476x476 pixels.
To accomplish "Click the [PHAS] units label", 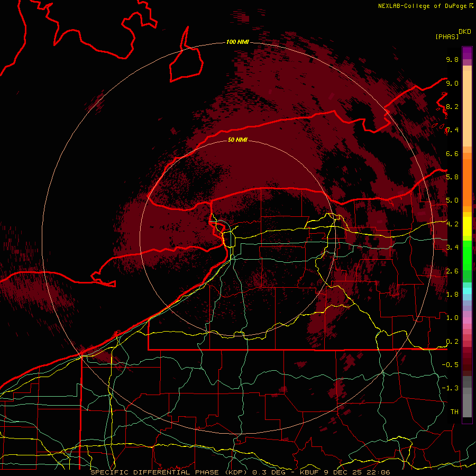I will tap(447, 36).
